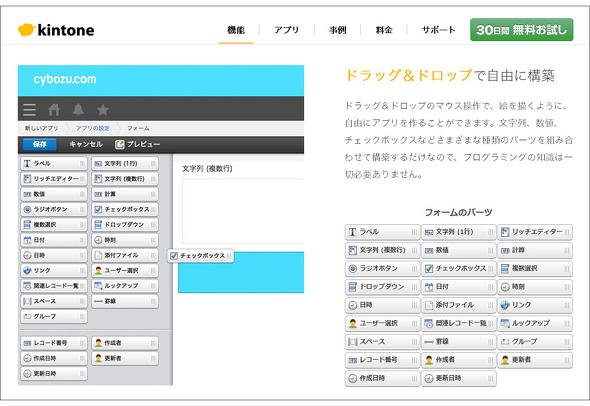The height and width of the screenshot is (406, 590).
Task: Select the フォーム breadcrumb item
Action: pyautogui.click(x=138, y=128)
